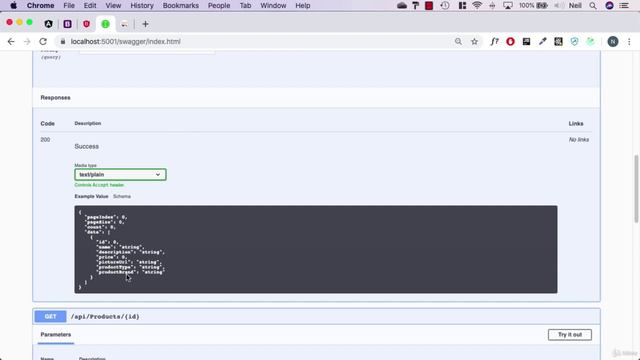Open the Edit menu

point(90,6)
